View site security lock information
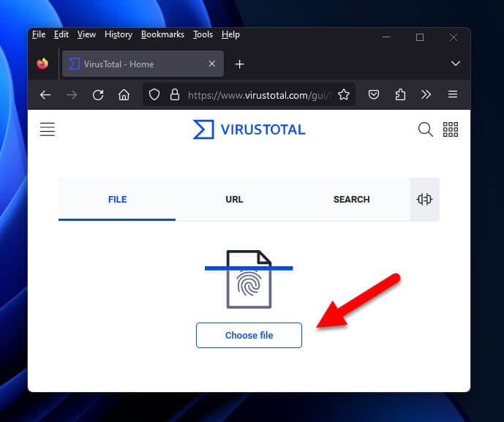Viewport: 504px width, 422px height. 175,94
